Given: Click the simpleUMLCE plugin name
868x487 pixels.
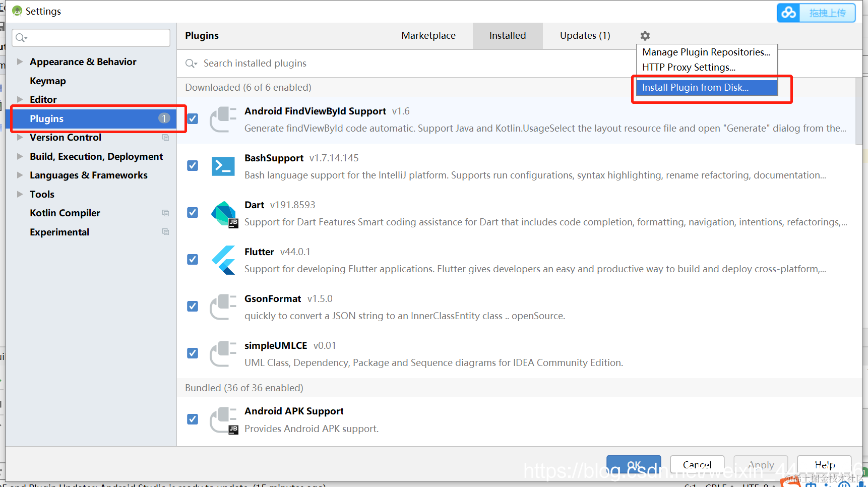Looking at the screenshot, I should click(x=276, y=345).
